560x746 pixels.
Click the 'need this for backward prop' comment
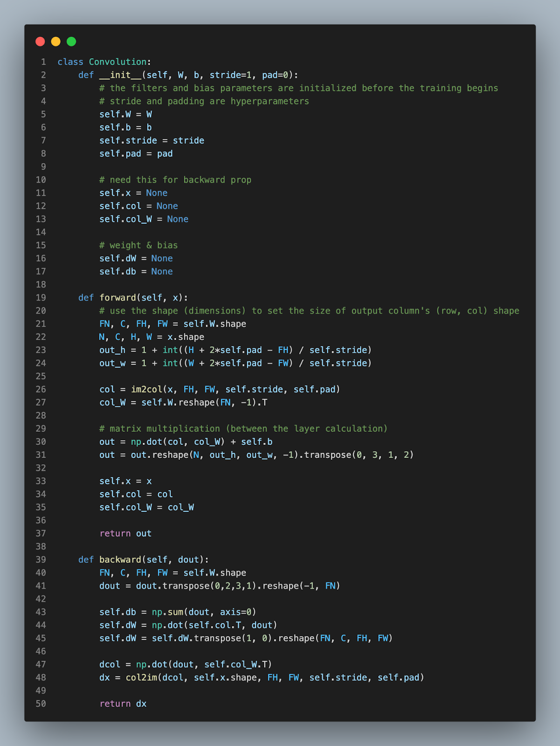pyautogui.click(x=175, y=180)
